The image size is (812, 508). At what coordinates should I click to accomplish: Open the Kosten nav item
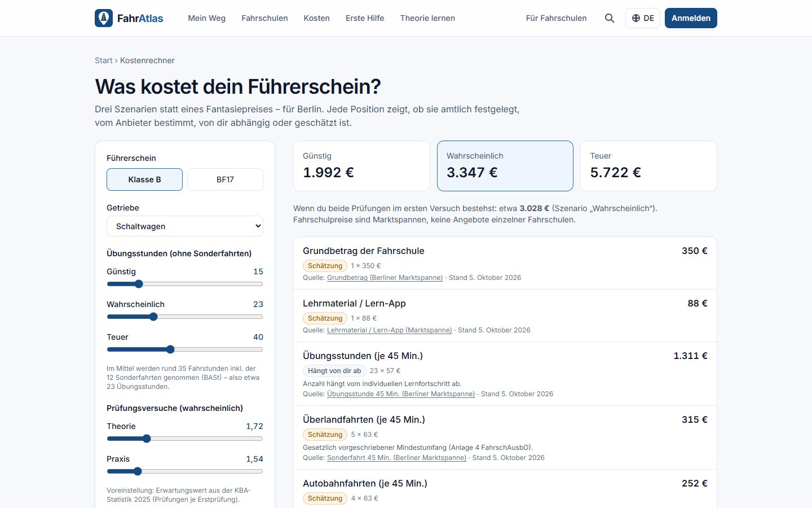click(316, 18)
